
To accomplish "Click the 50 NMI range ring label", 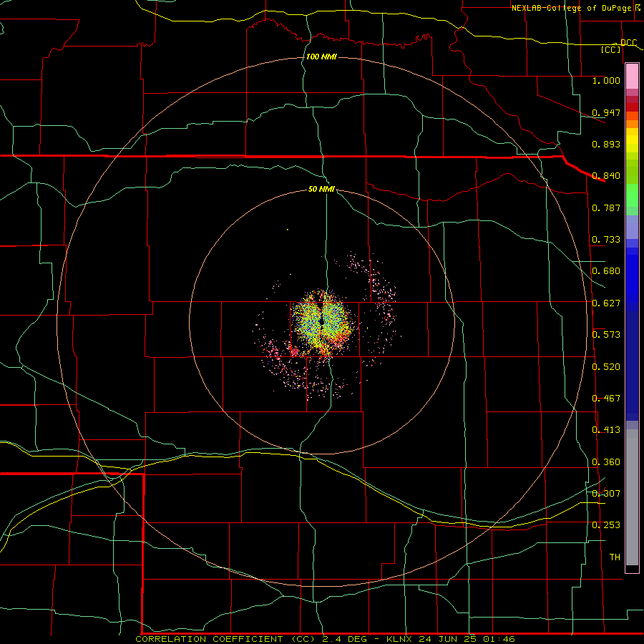I will coord(321,189).
